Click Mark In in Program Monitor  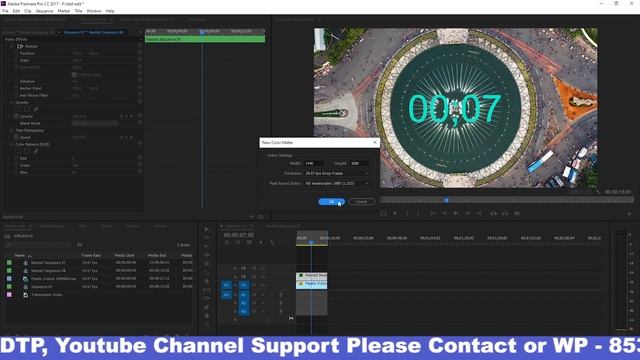click(x=407, y=213)
